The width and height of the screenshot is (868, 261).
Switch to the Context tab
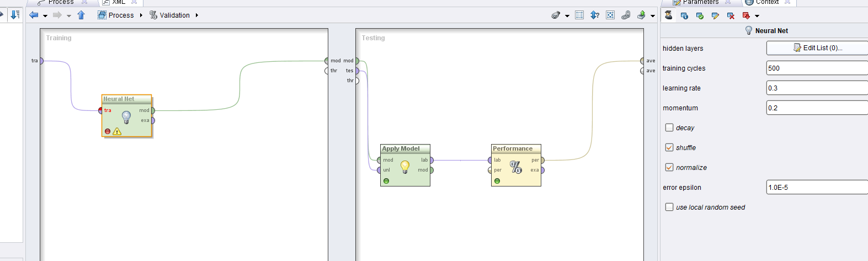click(x=767, y=2)
